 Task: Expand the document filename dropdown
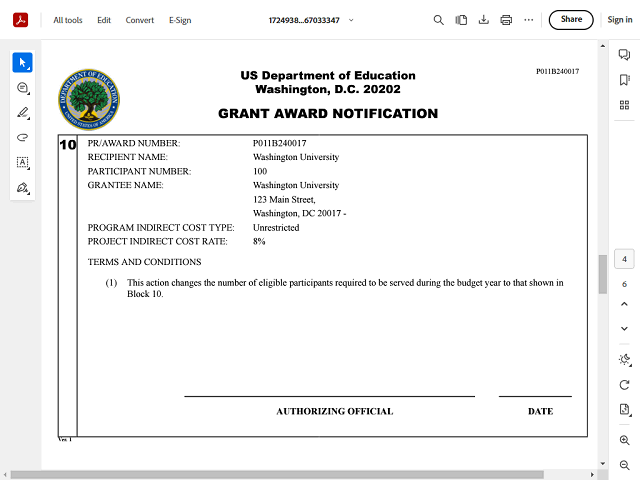click(351, 20)
